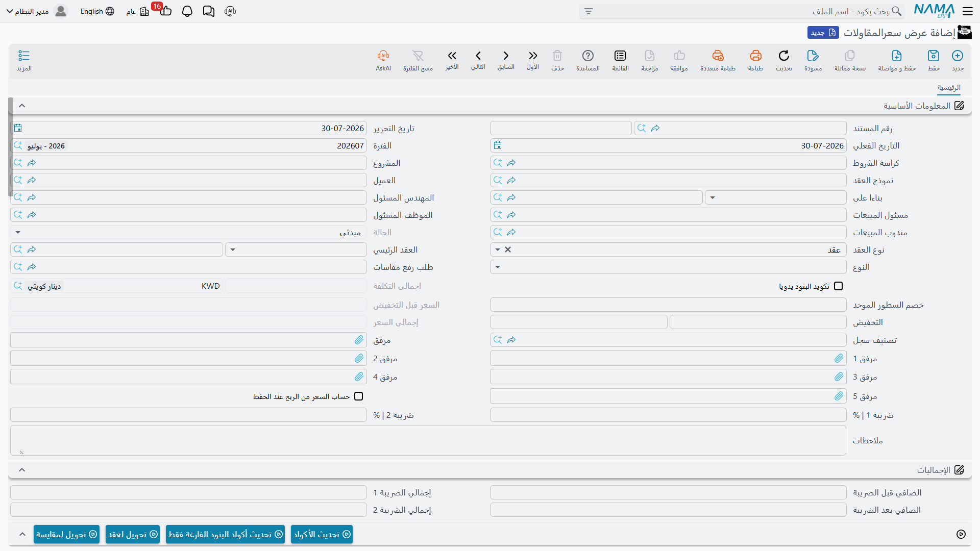Open مدير النظام user menu
This screenshot has width=980, height=551.
click(x=36, y=11)
